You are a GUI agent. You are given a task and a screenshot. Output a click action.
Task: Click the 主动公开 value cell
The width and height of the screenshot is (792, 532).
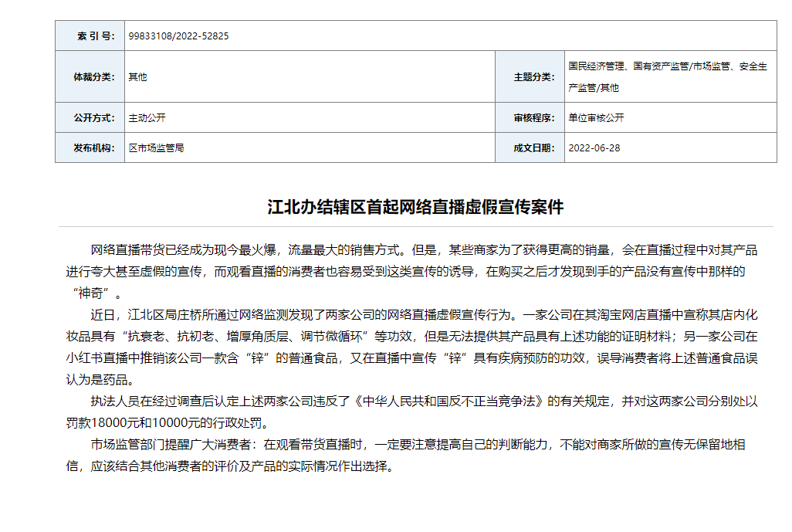(310, 117)
